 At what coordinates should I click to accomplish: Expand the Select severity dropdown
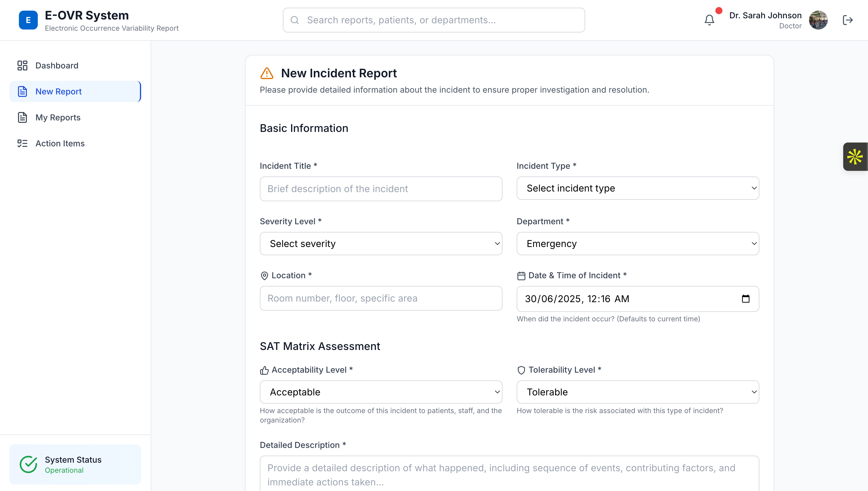381,243
